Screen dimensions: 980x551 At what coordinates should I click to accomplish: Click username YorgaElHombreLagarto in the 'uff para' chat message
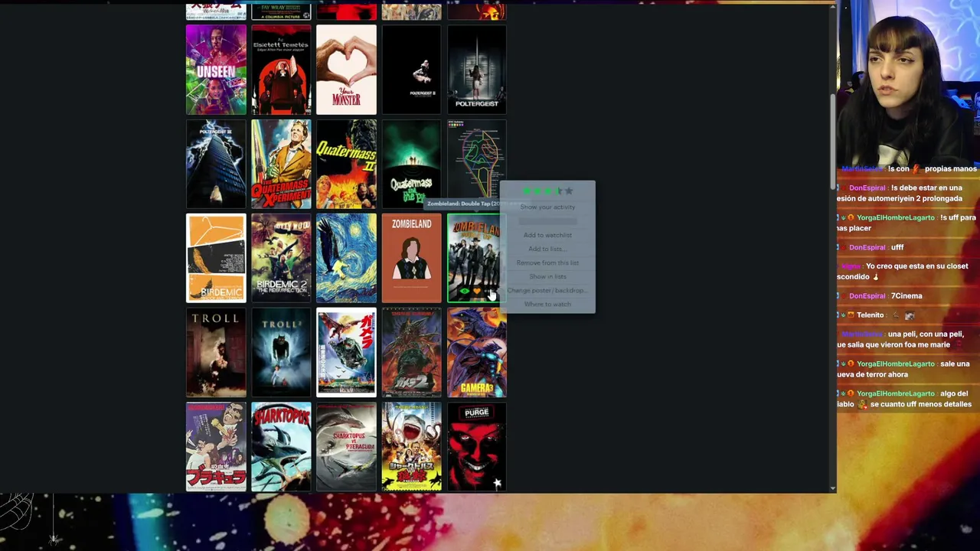pos(896,217)
